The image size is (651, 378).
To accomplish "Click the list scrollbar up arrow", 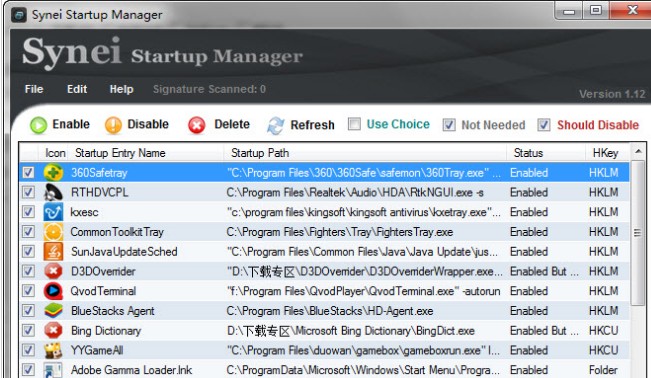I will pos(638,151).
